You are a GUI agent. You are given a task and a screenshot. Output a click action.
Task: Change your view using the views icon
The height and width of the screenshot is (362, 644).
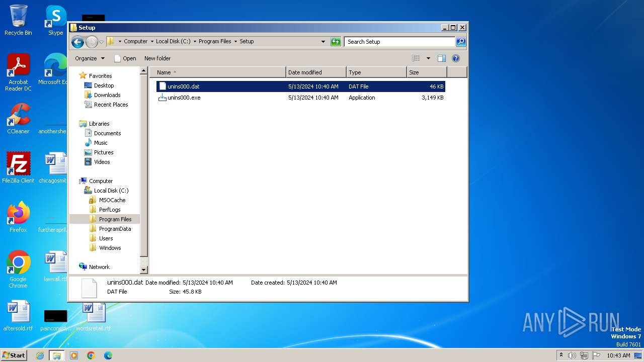click(416, 58)
